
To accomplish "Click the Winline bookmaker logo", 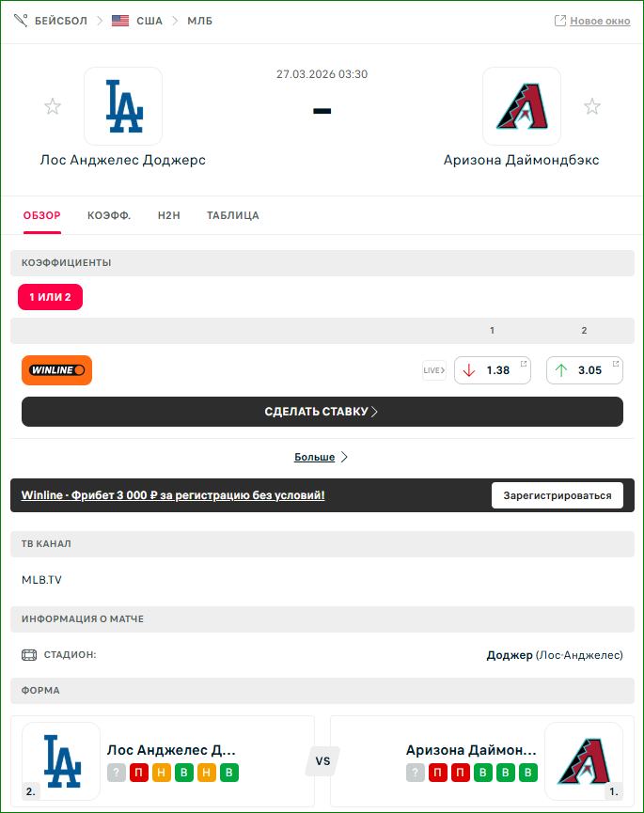I will 56,370.
